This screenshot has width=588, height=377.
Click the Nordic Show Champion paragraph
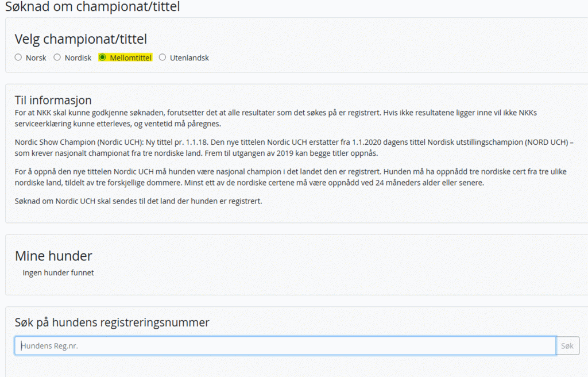tap(287, 147)
